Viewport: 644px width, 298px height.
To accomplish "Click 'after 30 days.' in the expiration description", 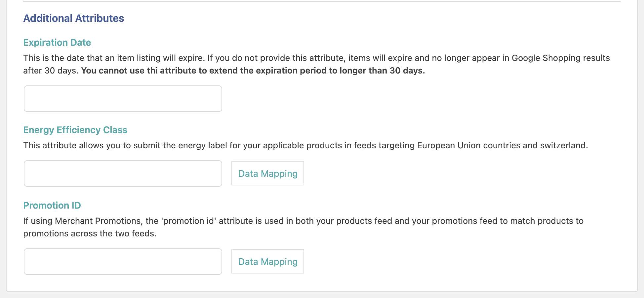I will [x=51, y=71].
